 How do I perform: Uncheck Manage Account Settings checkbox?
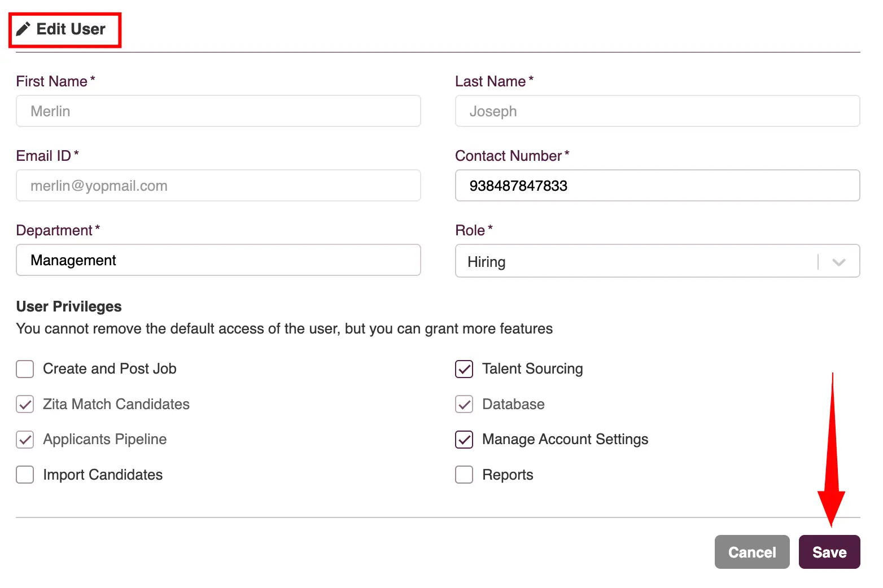click(x=464, y=440)
